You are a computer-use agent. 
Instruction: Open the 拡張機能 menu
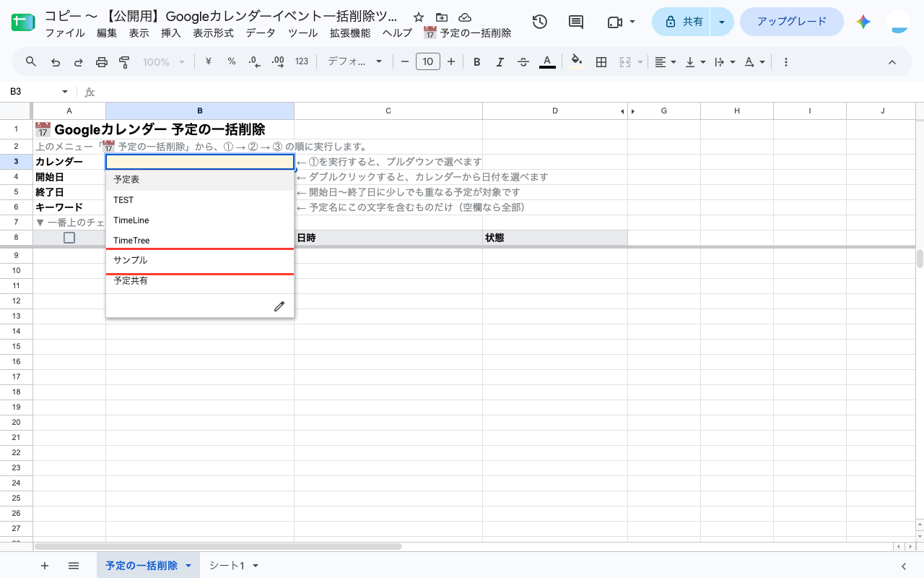coord(350,33)
